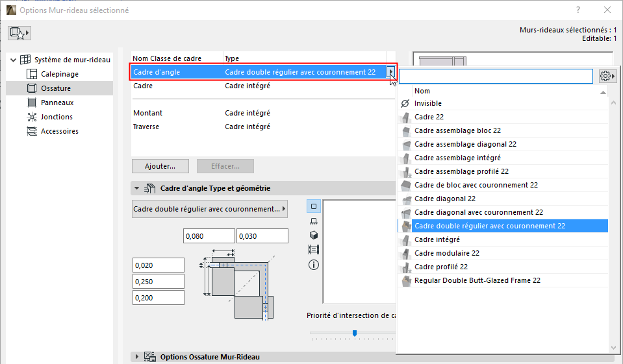Click the Accessoires icon

32,131
